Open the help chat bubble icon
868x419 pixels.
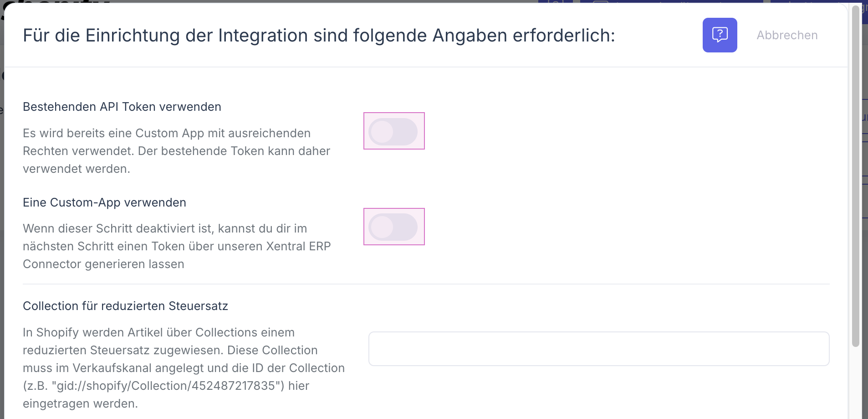720,35
